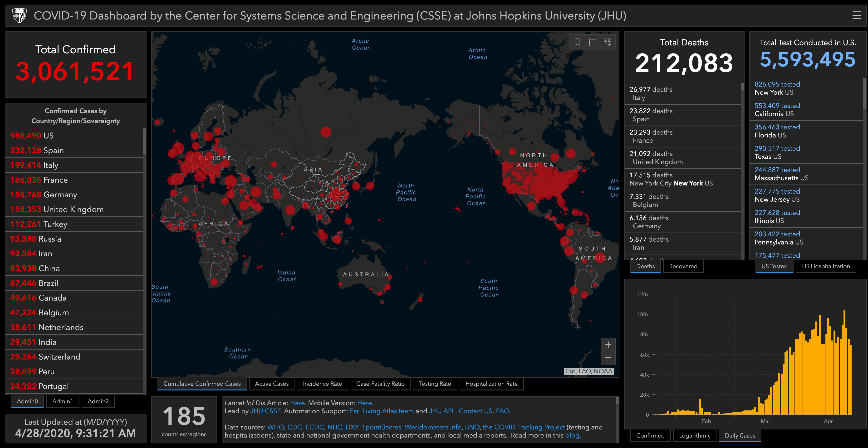Zoom out on the map
Image resolution: width=868 pixels, height=448 pixels.
point(608,358)
